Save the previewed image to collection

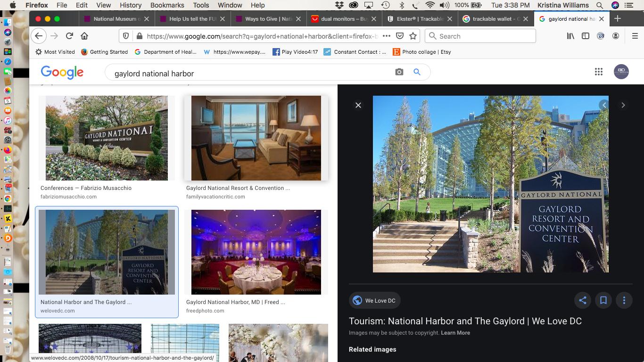pyautogui.click(x=603, y=300)
